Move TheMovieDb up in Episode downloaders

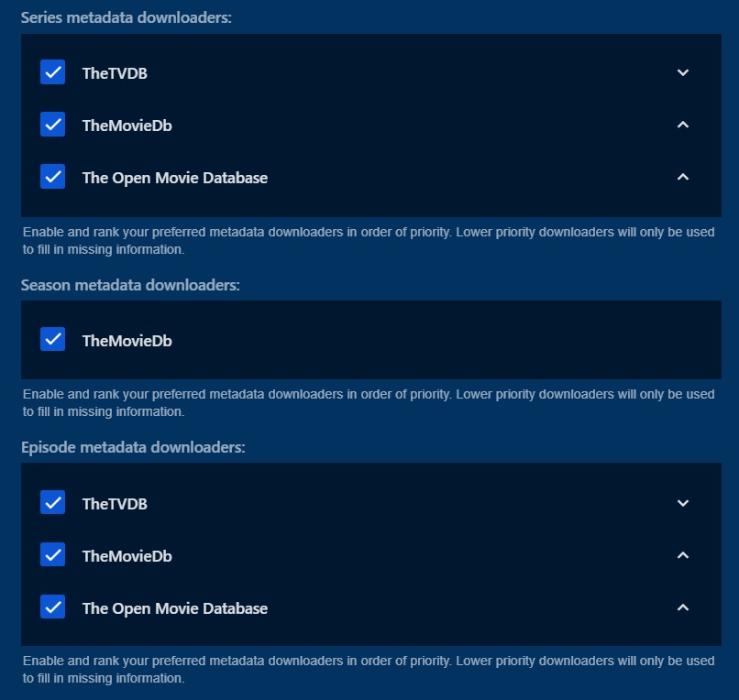[x=682, y=555]
